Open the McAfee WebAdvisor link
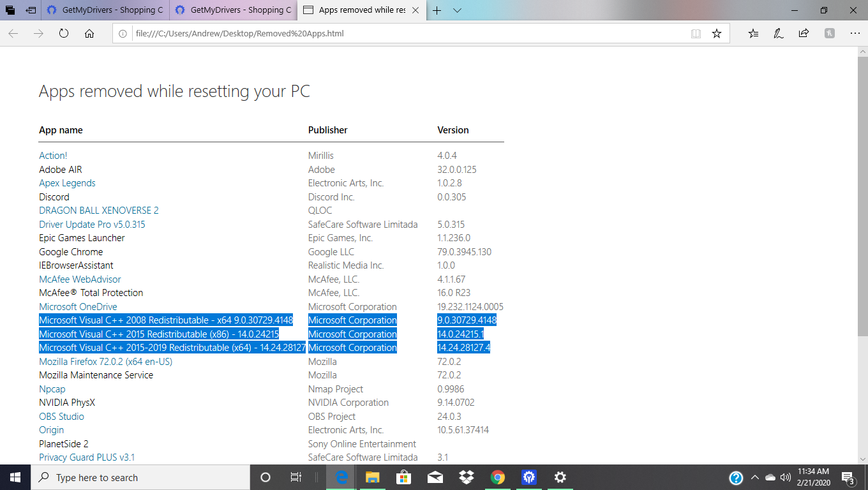Screen dimensions: 868x490 click(x=80, y=279)
